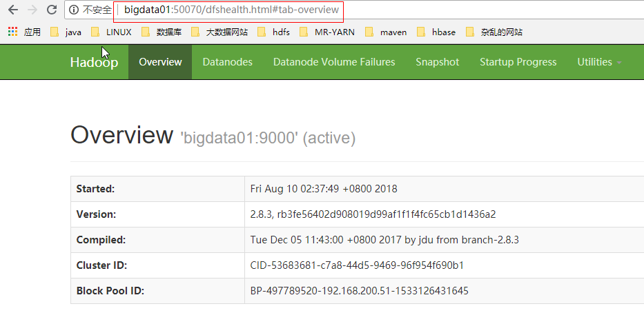Open the Startup Progress tab
The width and height of the screenshot is (644, 324).
(518, 62)
